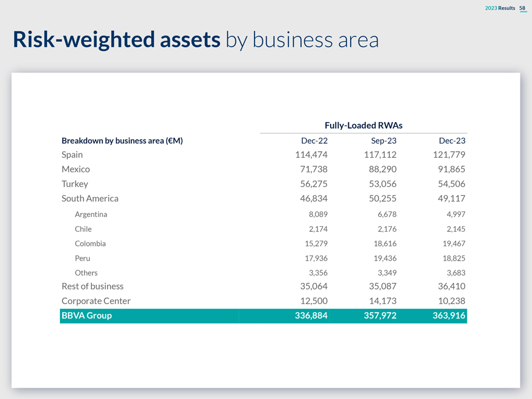Click the slide title 'Risk-weighted assets by business area'
Viewport: 532px width, 399px height.
click(x=196, y=40)
